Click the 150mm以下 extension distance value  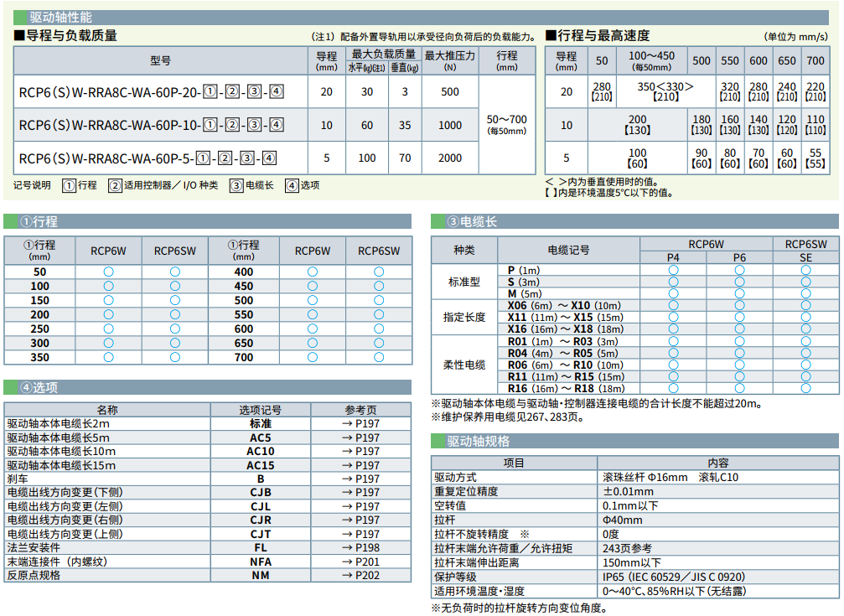pos(631,562)
